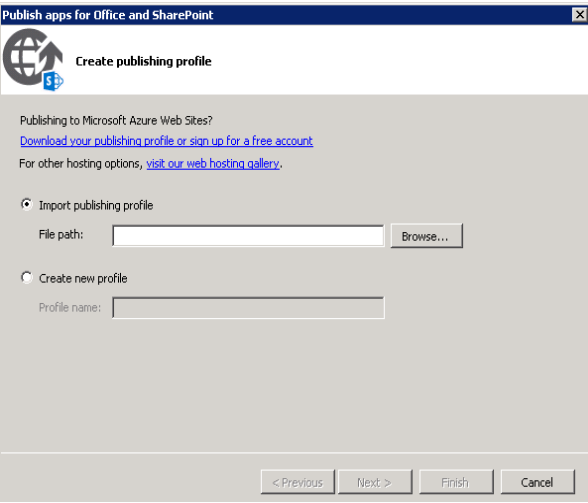Click the disabled Profile name field

(248, 308)
